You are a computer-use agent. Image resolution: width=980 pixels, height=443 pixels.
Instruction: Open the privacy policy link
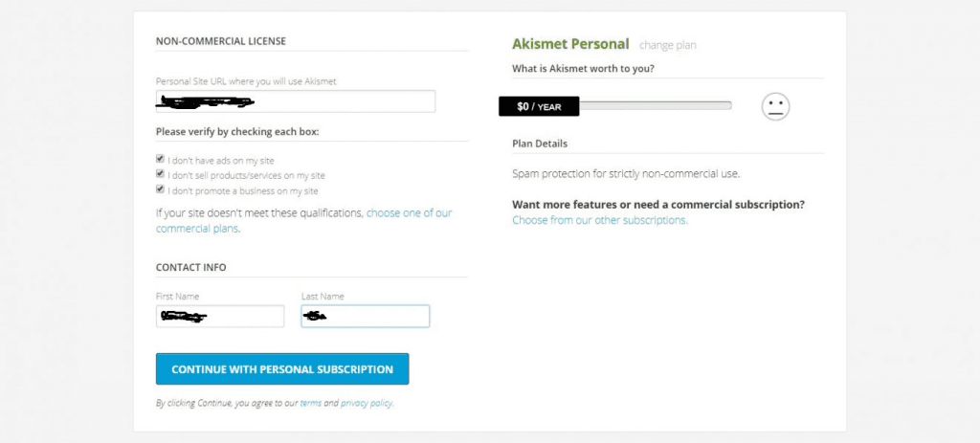pyautogui.click(x=367, y=403)
